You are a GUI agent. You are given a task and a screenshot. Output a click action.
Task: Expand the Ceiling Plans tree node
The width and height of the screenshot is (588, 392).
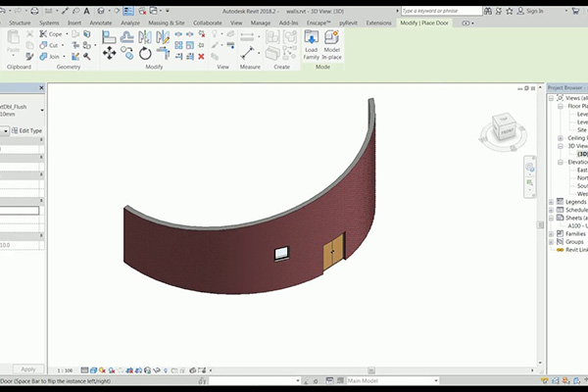click(x=561, y=138)
